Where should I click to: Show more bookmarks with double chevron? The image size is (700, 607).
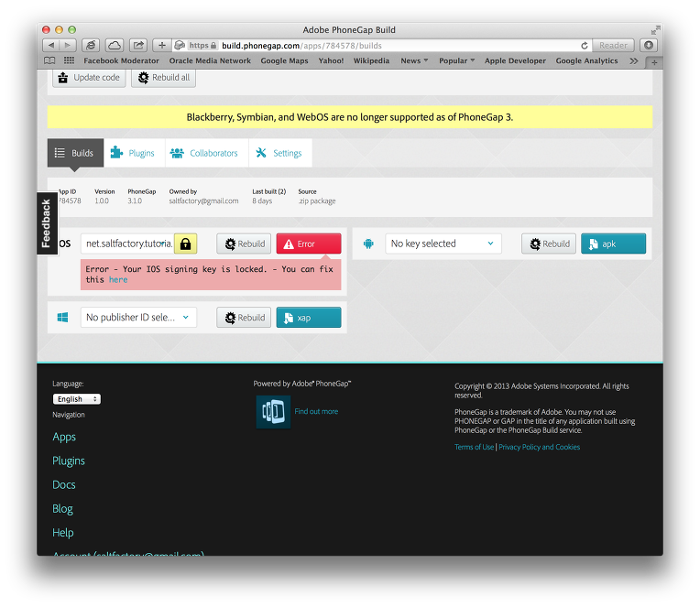tap(633, 60)
